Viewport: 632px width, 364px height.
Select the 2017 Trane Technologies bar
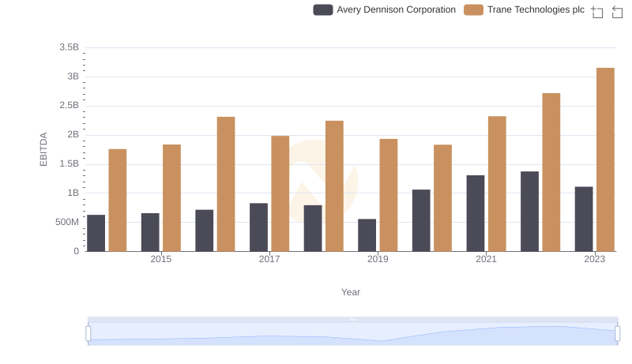click(280, 193)
